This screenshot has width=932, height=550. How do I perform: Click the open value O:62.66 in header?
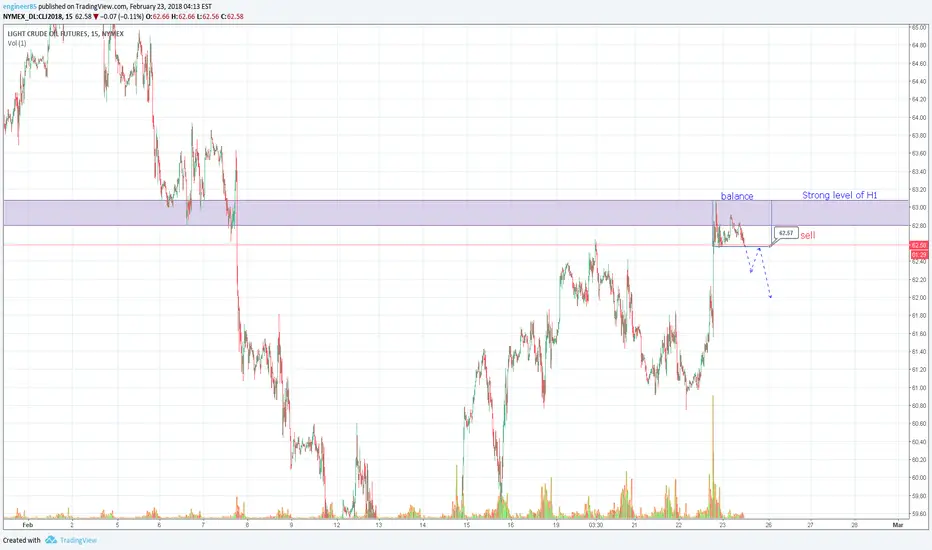(x=158, y=17)
